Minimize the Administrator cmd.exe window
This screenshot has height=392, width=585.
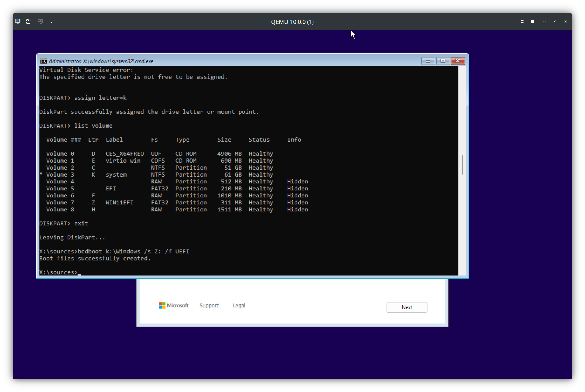coord(428,61)
